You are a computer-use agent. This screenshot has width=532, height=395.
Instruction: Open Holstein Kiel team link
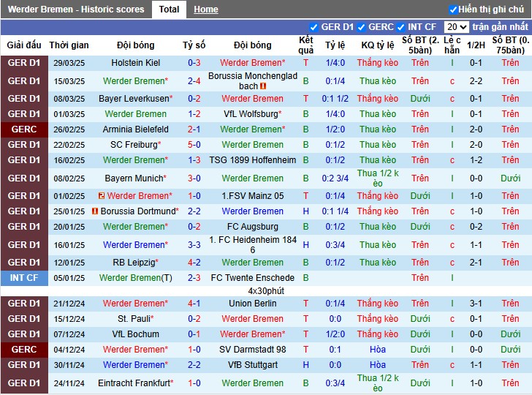tap(136, 63)
